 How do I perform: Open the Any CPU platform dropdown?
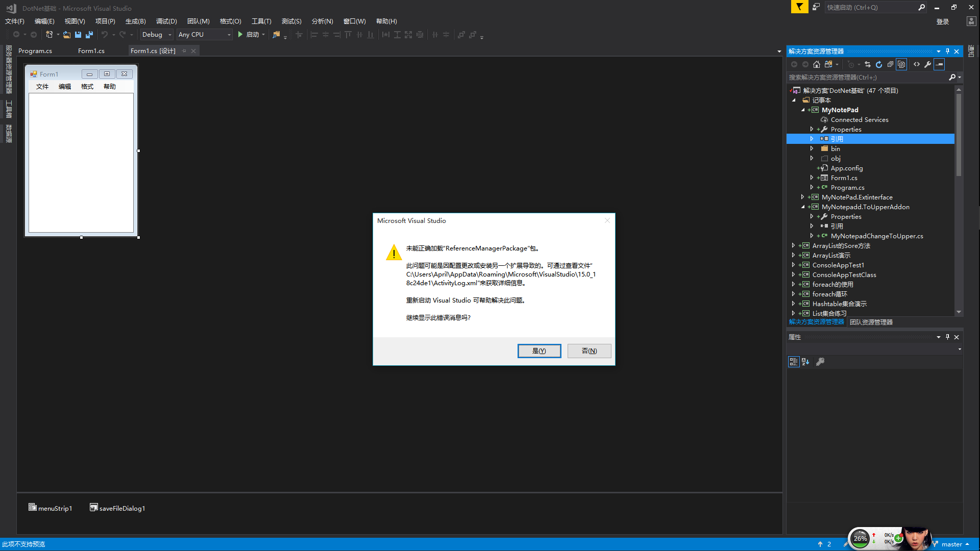click(204, 35)
